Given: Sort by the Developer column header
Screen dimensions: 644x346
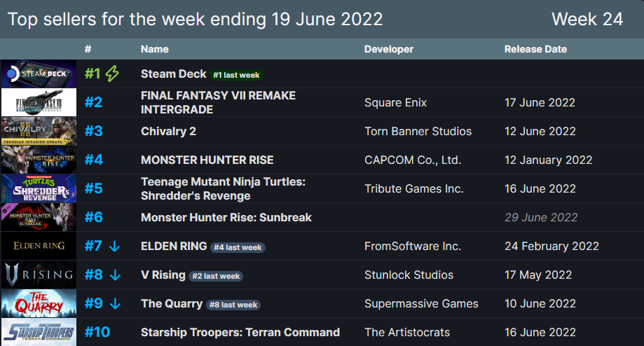Looking at the screenshot, I should (x=388, y=49).
